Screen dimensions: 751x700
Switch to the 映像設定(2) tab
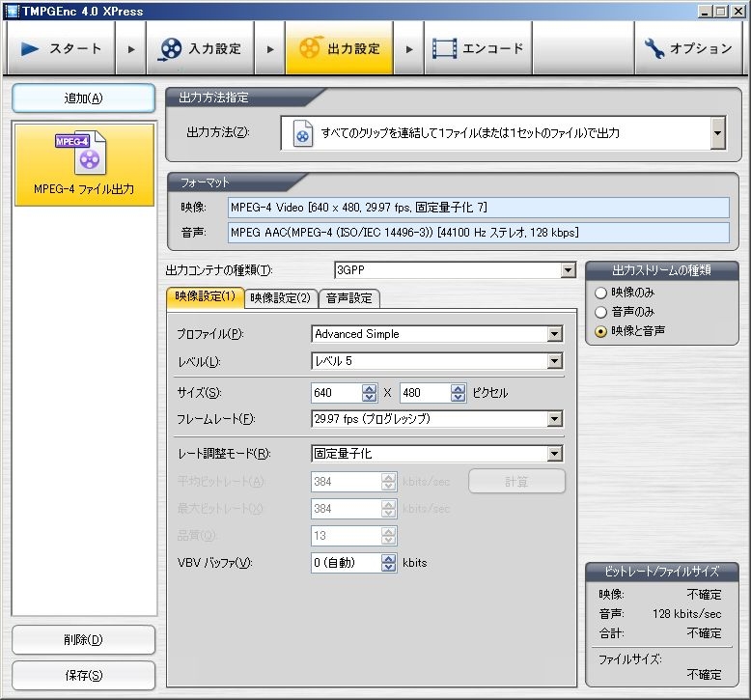(280, 298)
